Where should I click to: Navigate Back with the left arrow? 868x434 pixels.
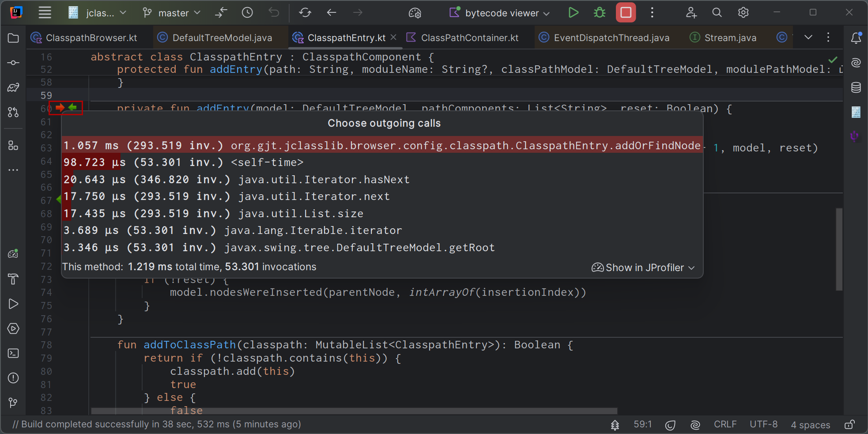coord(332,12)
